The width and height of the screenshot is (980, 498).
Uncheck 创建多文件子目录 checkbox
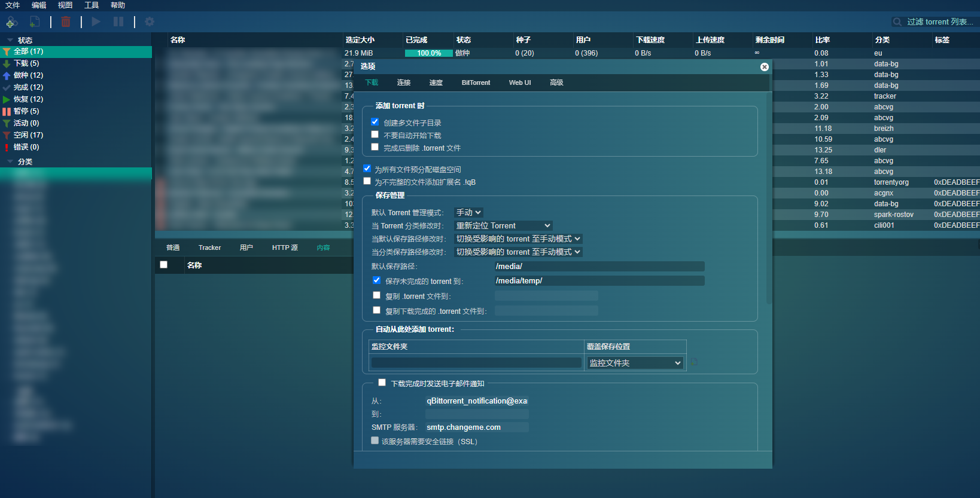(x=375, y=122)
